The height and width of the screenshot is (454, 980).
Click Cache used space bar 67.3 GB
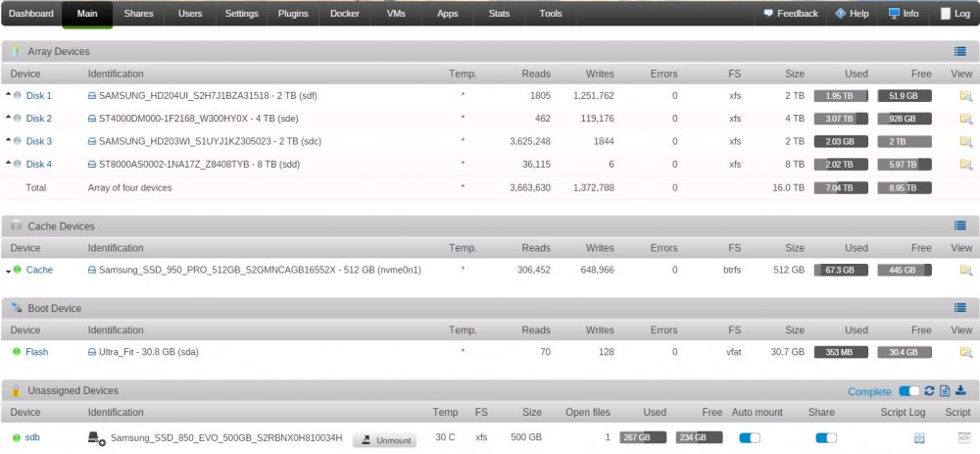[x=841, y=271]
